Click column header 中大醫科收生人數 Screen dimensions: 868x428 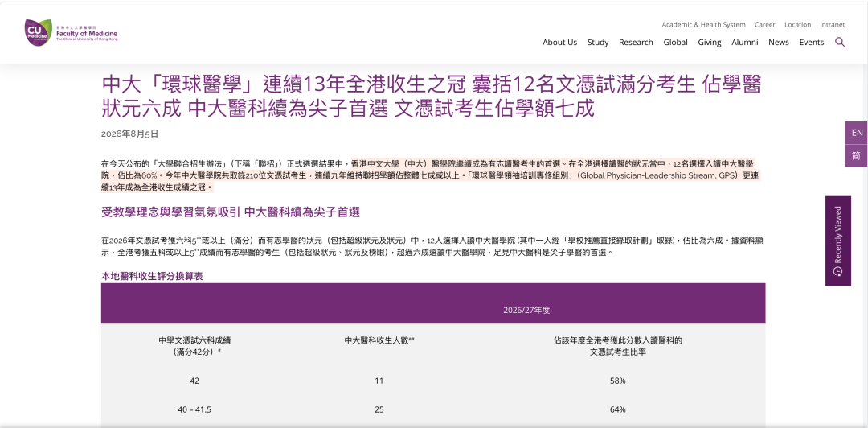[x=379, y=340]
